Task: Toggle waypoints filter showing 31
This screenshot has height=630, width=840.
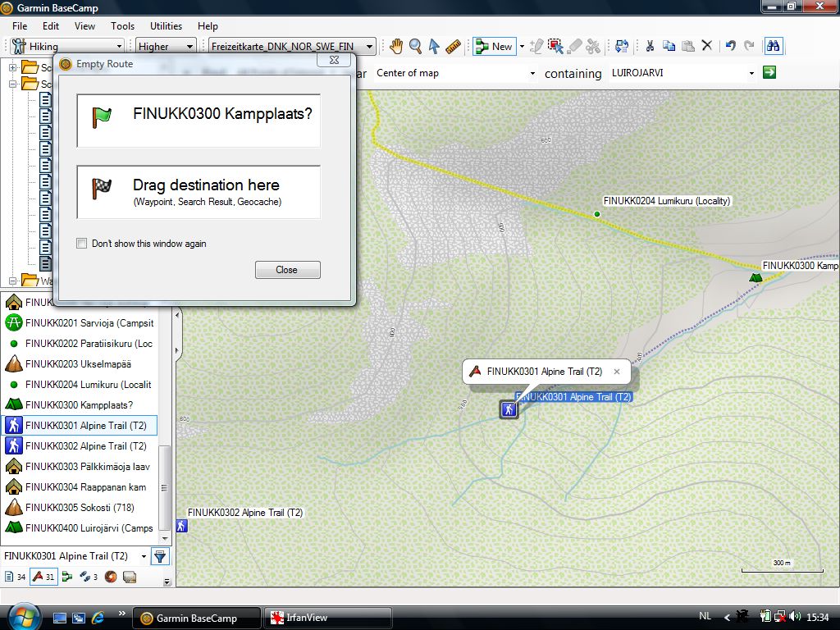Action: pyautogui.click(x=43, y=577)
